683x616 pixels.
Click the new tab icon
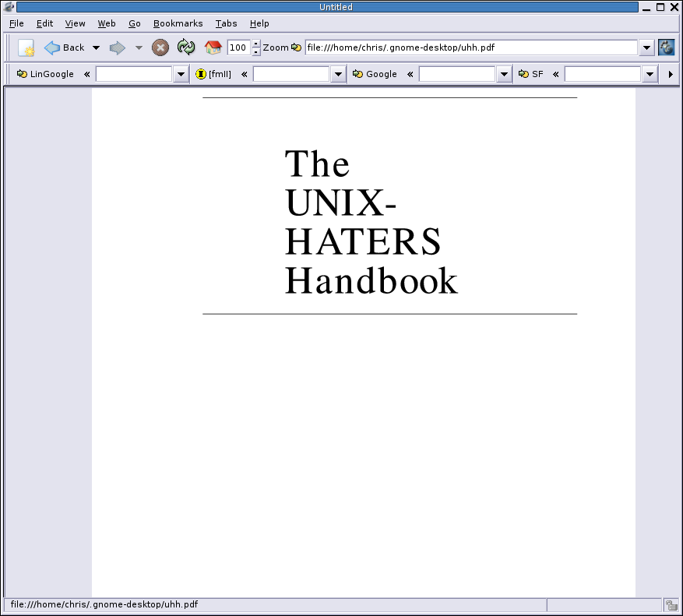click(26, 48)
